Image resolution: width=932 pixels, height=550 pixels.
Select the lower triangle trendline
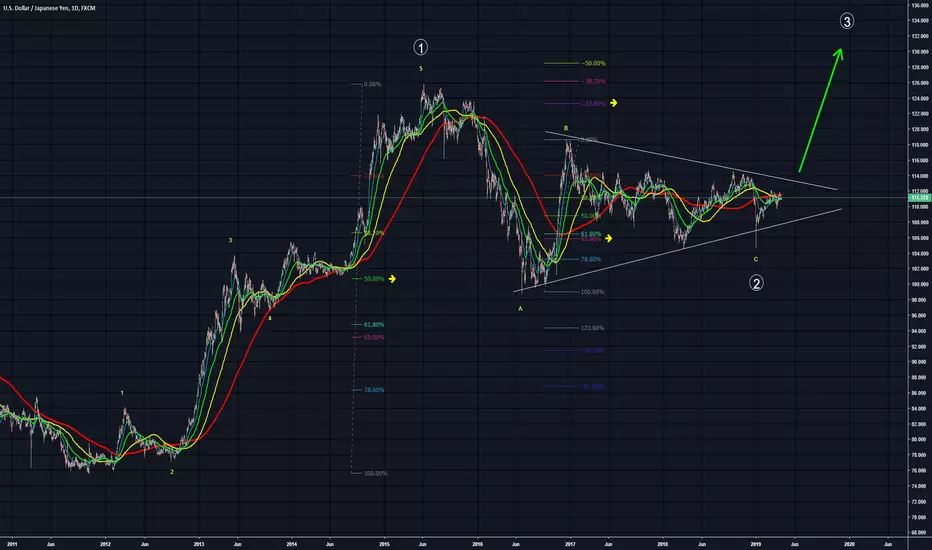click(x=678, y=250)
